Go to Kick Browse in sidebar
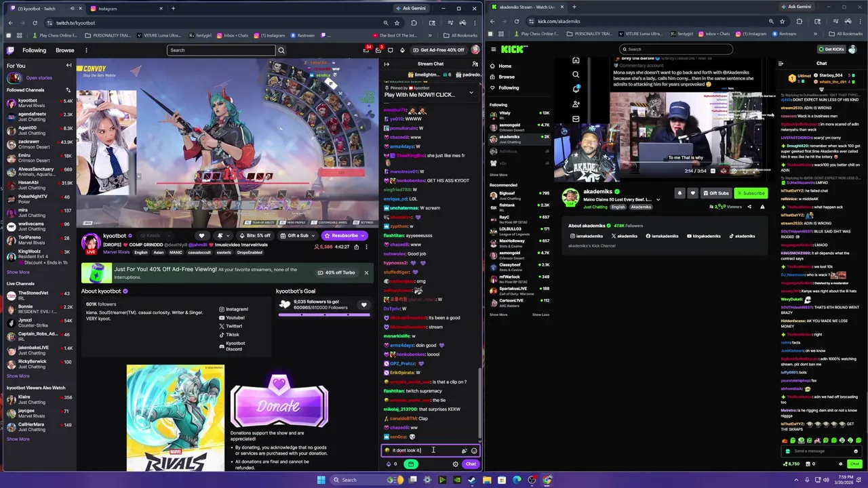Screen dimensions: 868x488 coord(507,77)
